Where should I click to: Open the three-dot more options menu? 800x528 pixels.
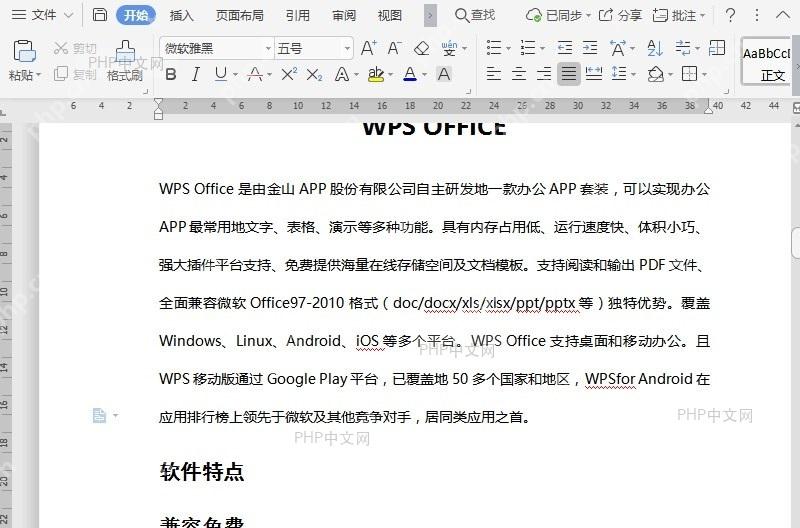point(757,15)
